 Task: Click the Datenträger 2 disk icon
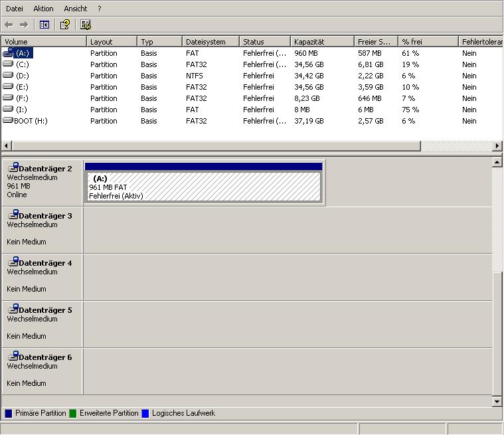(13, 168)
